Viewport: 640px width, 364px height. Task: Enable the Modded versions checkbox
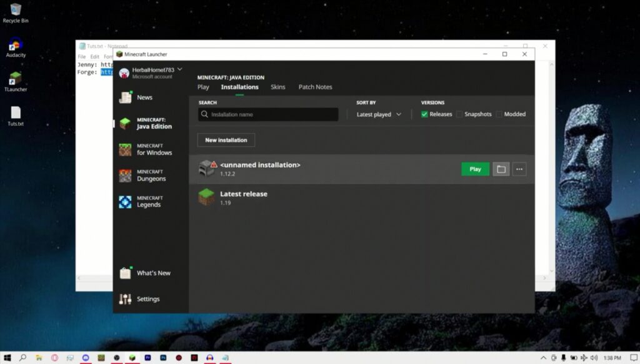pyautogui.click(x=499, y=114)
